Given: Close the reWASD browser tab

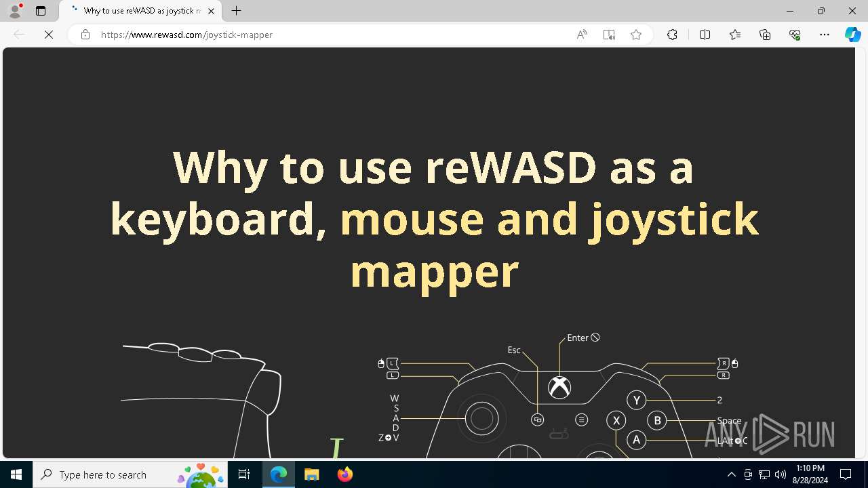Looking at the screenshot, I should pyautogui.click(x=211, y=11).
